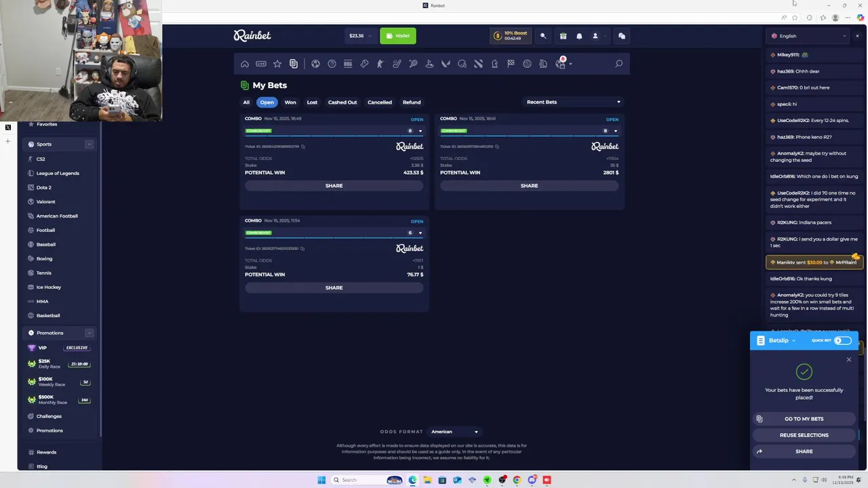
Task: Expand more sports arrow in sports bar
Action: point(570,64)
